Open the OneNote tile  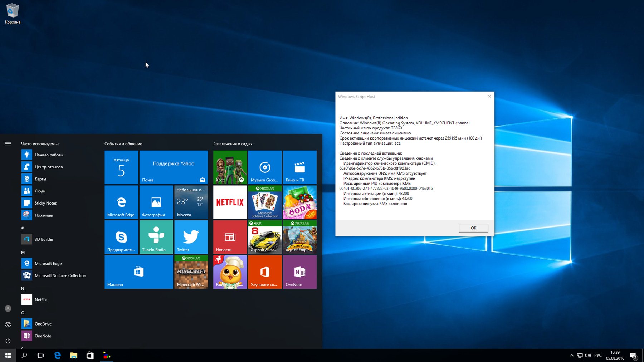(299, 272)
